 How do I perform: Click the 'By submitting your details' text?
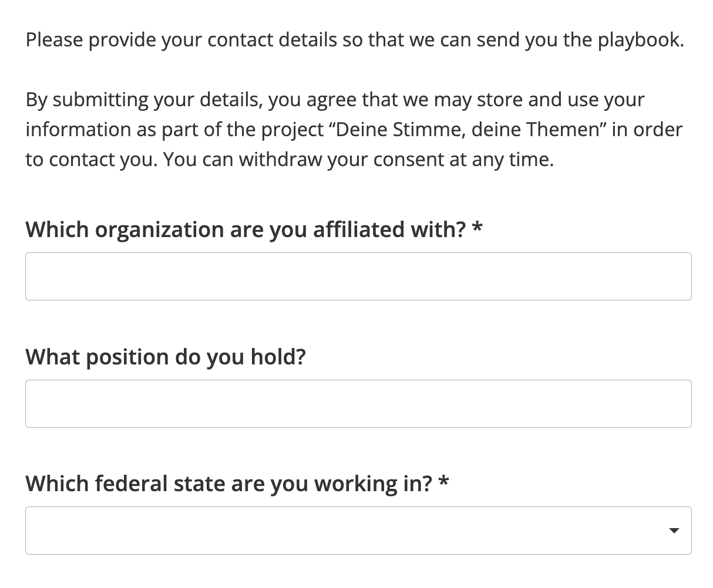coord(145,99)
